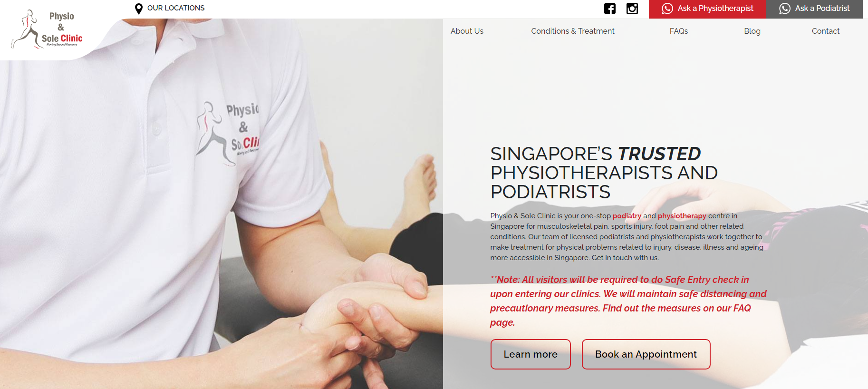868x389 pixels.
Task: Select the Ask a Physiotherapist button
Action: pyautogui.click(x=707, y=9)
